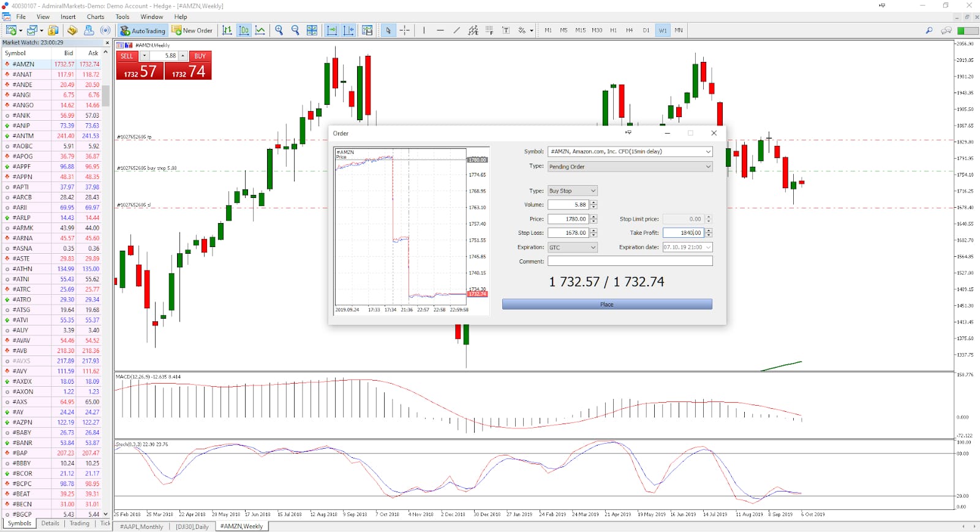Expand the shapes objects dropdown arrow
980x532 pixels.
point(531,30)
